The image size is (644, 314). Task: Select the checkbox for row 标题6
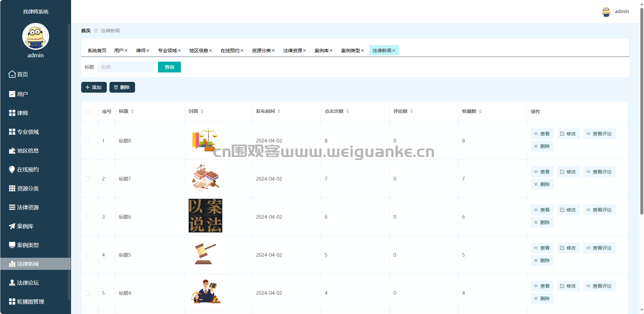88,217
